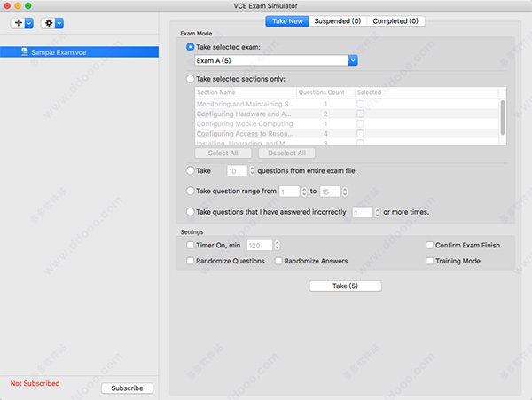
Task: Open the dropdown arrow beside the gear icon
Action: [x=59, y=23]
